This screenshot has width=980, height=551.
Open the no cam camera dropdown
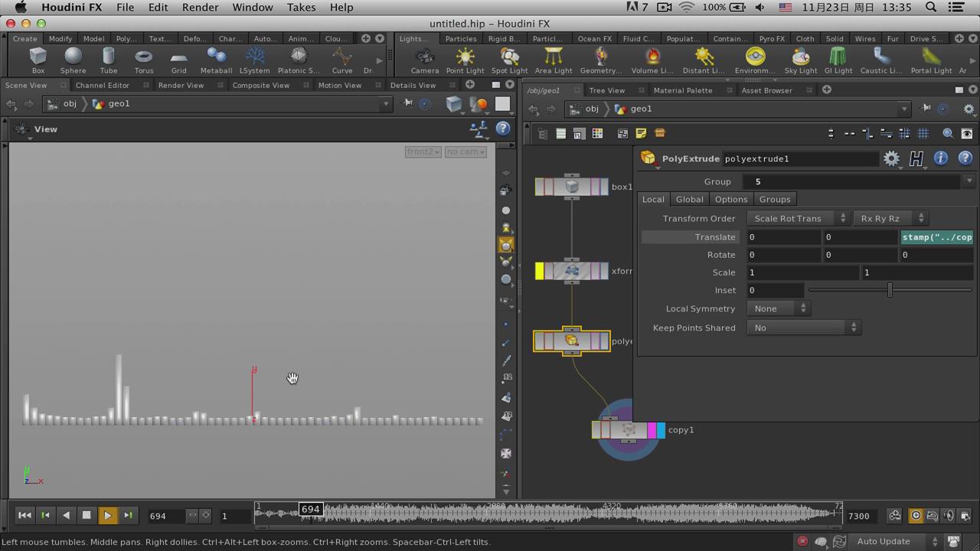465,152
